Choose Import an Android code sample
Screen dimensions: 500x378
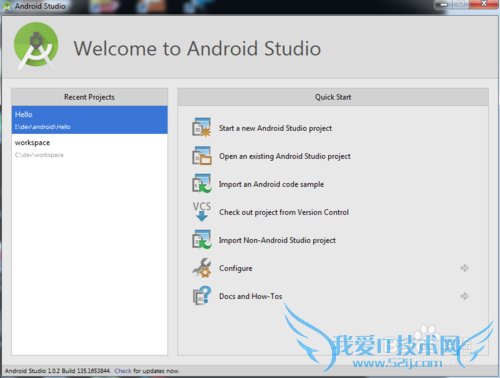271,184
